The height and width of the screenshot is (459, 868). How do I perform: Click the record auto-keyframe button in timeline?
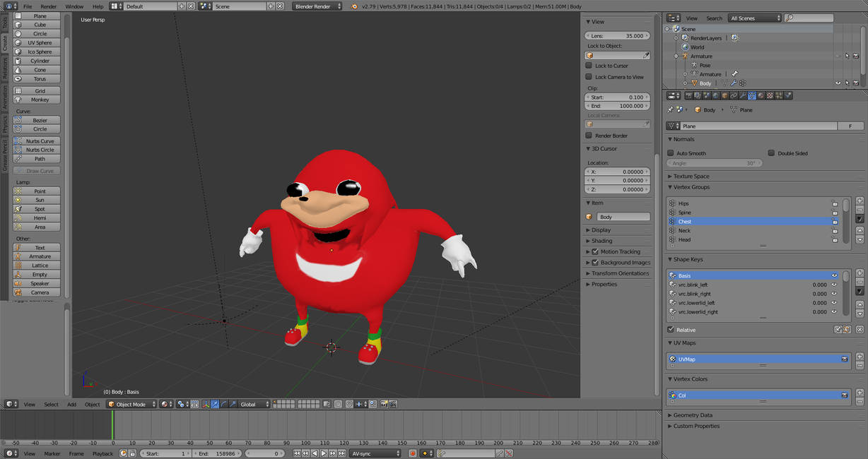(413, 453)
